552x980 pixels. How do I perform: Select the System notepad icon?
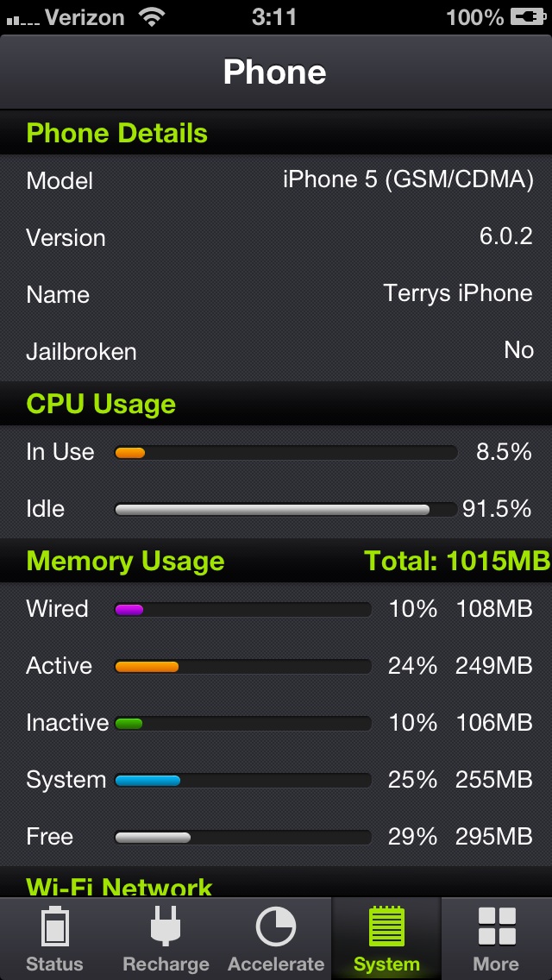386,926
